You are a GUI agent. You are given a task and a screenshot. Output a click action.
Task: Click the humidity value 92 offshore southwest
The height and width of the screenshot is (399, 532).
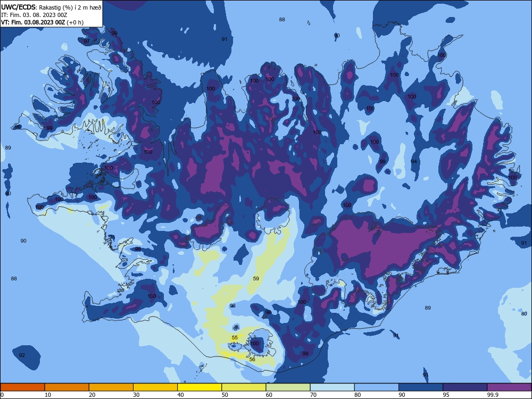(x=22, y=355)
